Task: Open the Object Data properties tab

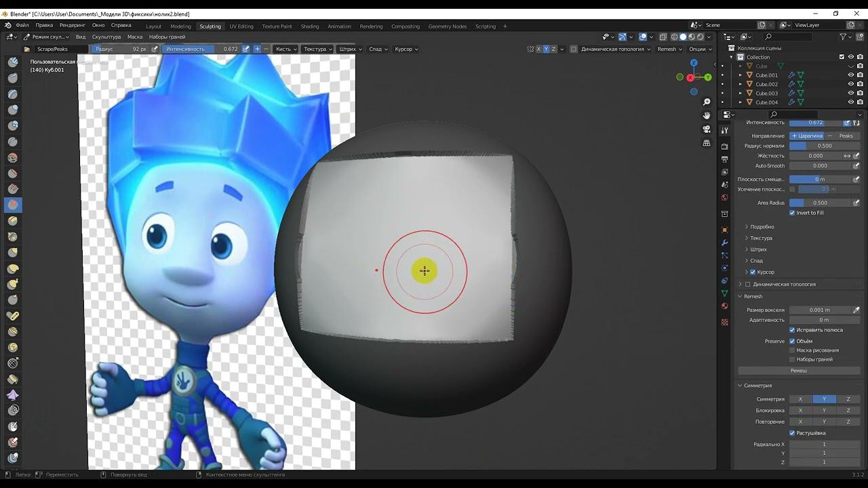Action: 725,293
